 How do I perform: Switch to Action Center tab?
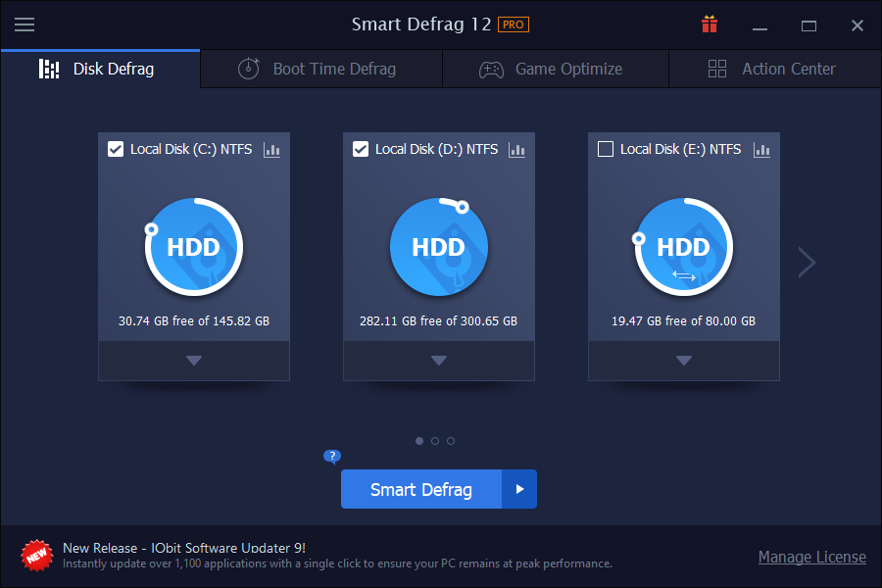click(x=775, y=70)
